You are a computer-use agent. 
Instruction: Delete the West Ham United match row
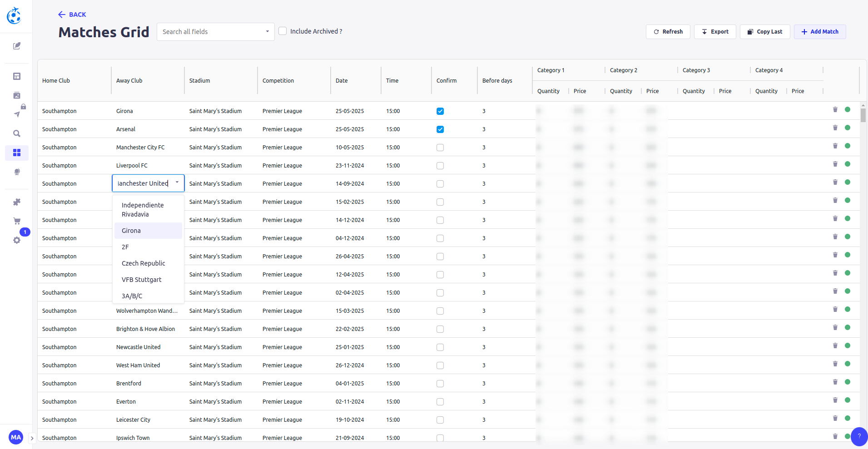835,364
